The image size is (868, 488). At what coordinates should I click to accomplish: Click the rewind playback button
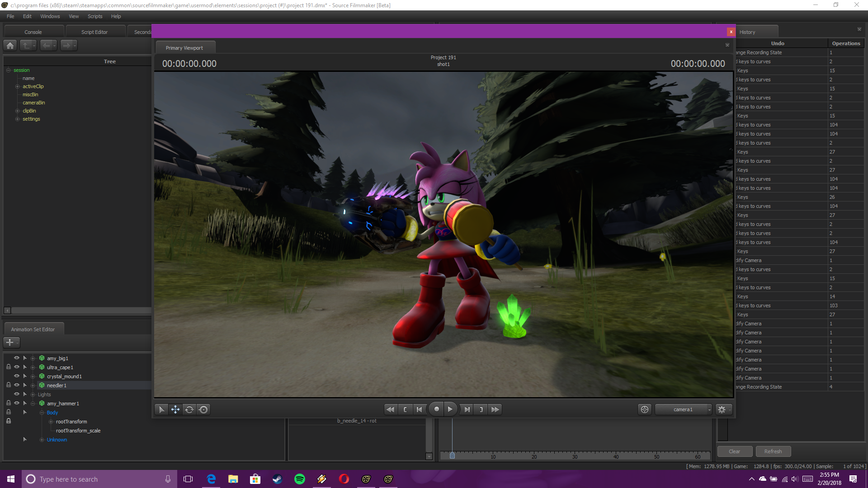(390, 409)
